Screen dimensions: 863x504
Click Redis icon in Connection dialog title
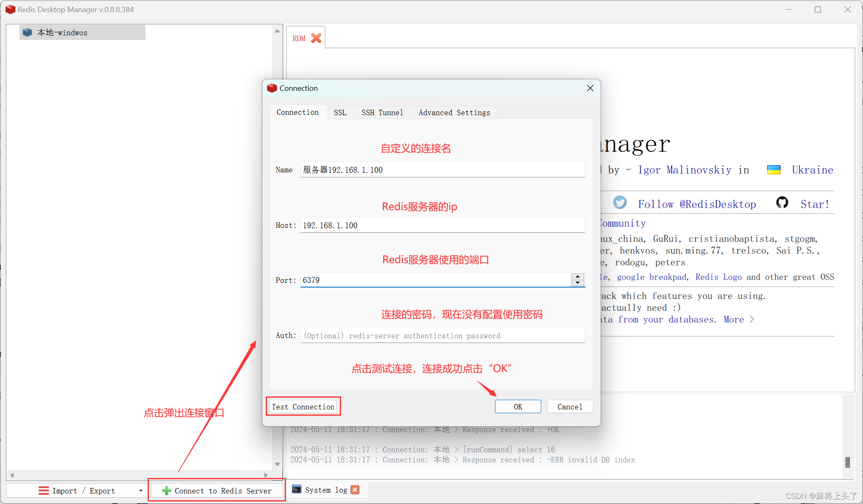click(272, 88)
